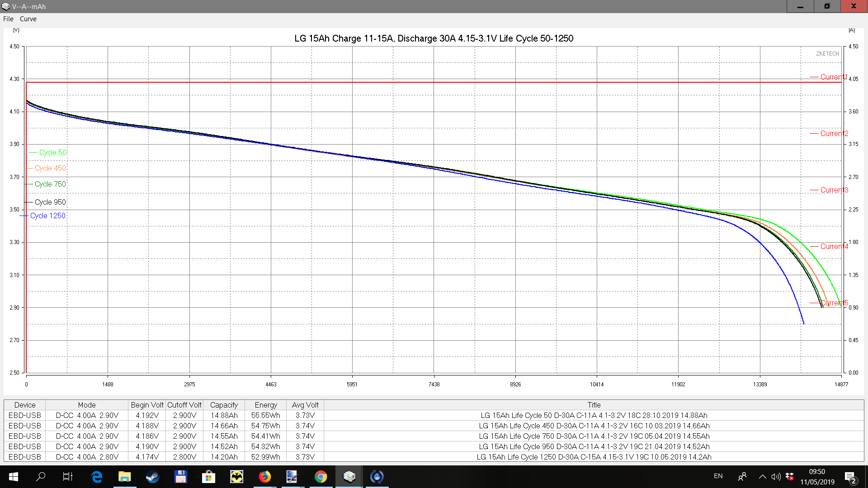Launch Google Chrome from the taskbar
This screenshot has height=488, width=868.
[321, 476]
